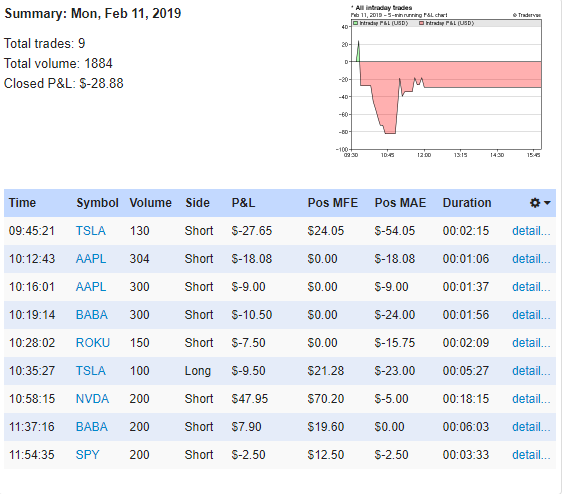This screenshot has height=494, width=566.
Task: Sort by P&L column header
Action: (x=243, y=203)
